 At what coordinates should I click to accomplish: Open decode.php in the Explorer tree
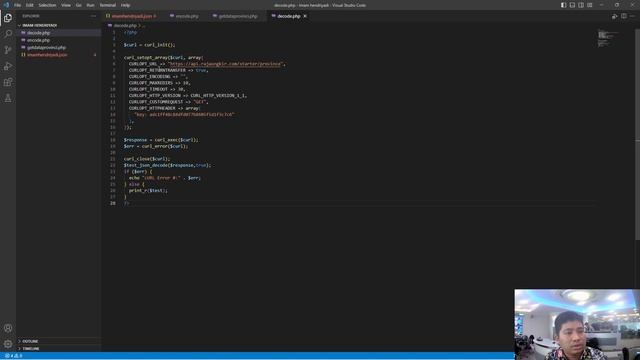tap(38, 33)
